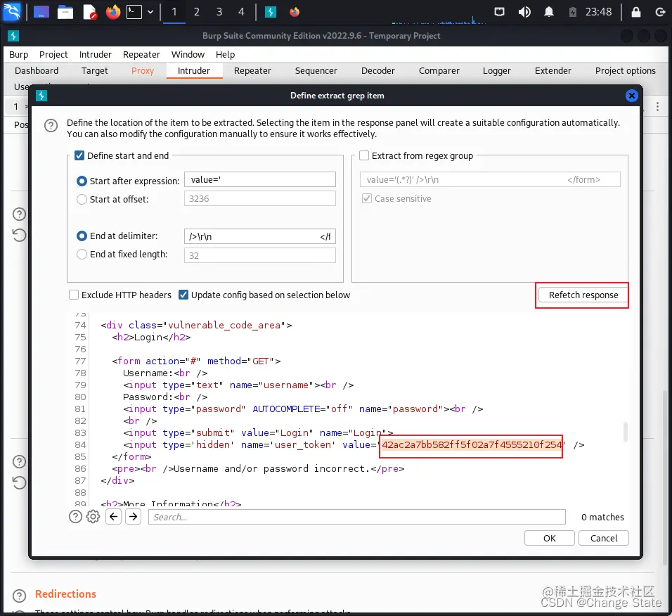The height and width of the screenshot is (616, 672).
Task: Open the Help menu
Action: 226,54
